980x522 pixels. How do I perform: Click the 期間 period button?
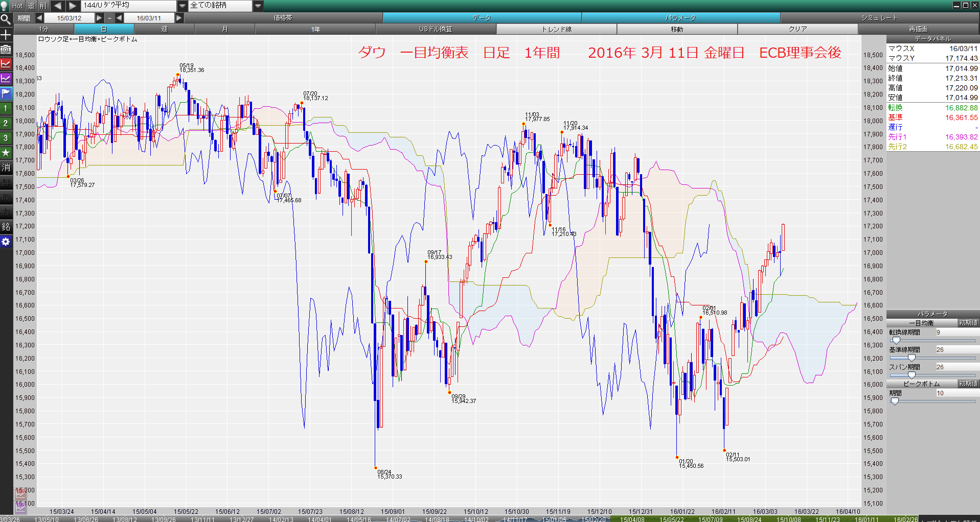24,18
